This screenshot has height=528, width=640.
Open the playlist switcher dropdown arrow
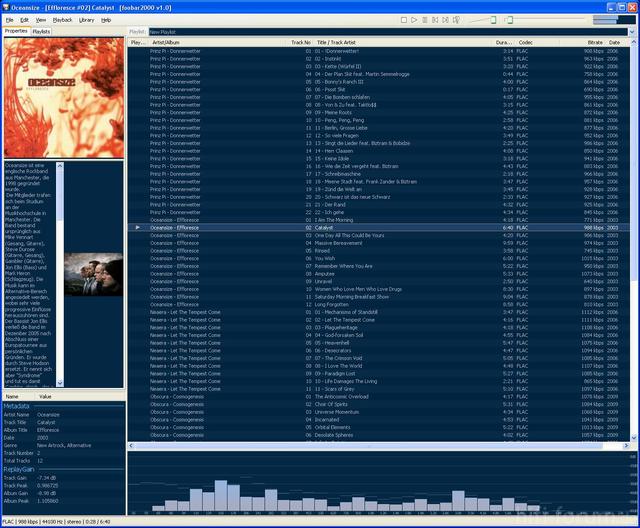[x=632, y=32]
